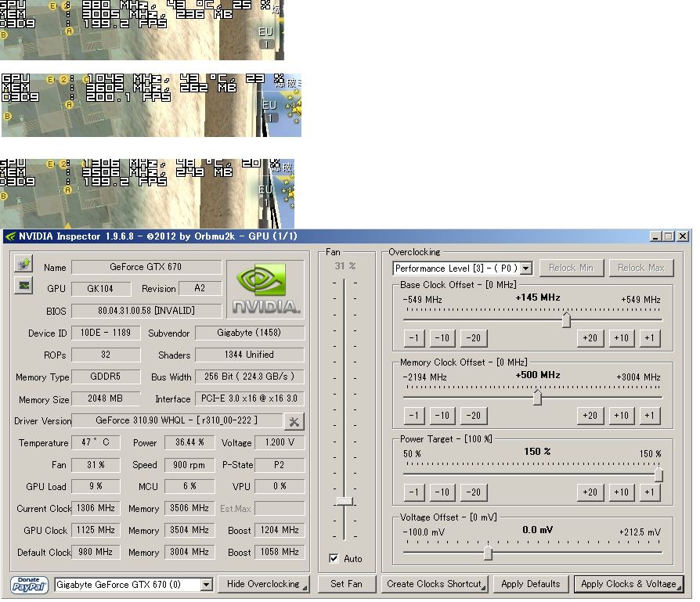Click the Voltage value 1.200 V

tap(280, 442)
